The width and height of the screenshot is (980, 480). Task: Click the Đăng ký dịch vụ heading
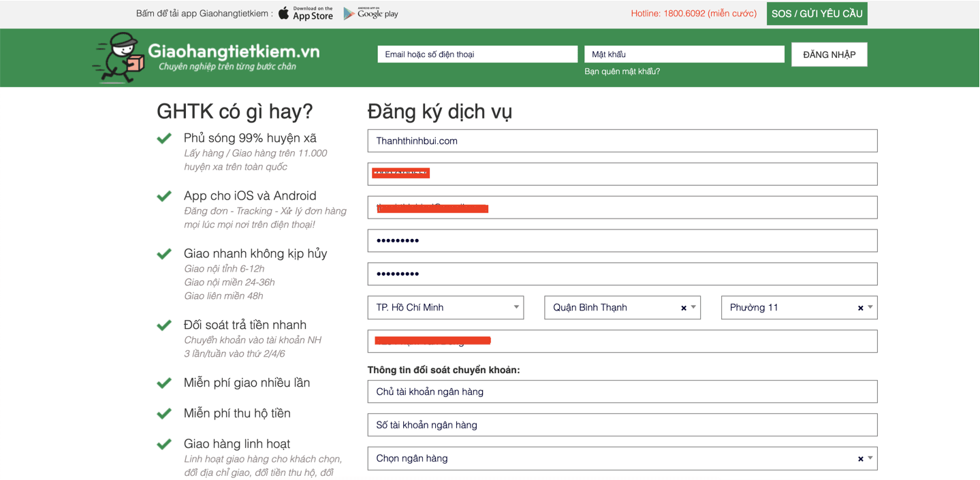coord(440,111)
